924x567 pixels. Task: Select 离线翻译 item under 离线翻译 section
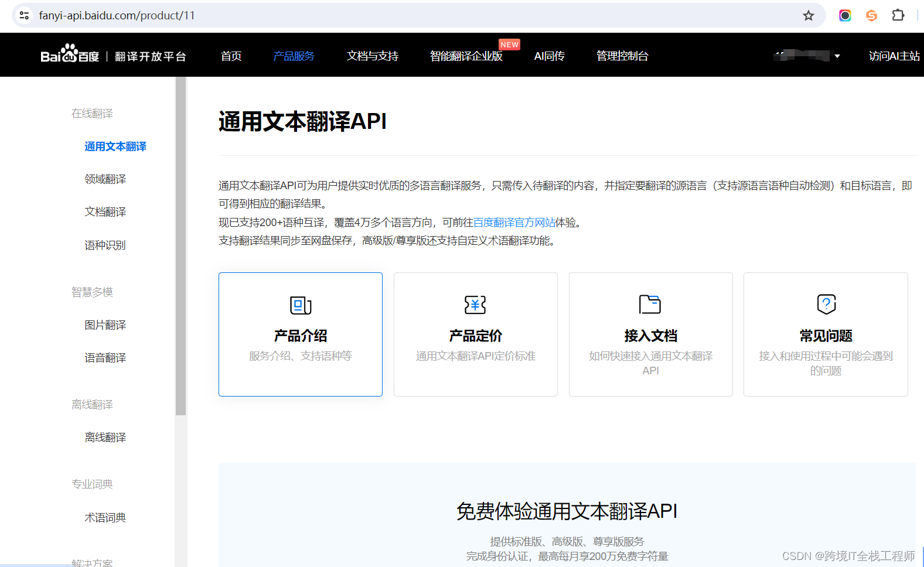click(x=105, y=438)
